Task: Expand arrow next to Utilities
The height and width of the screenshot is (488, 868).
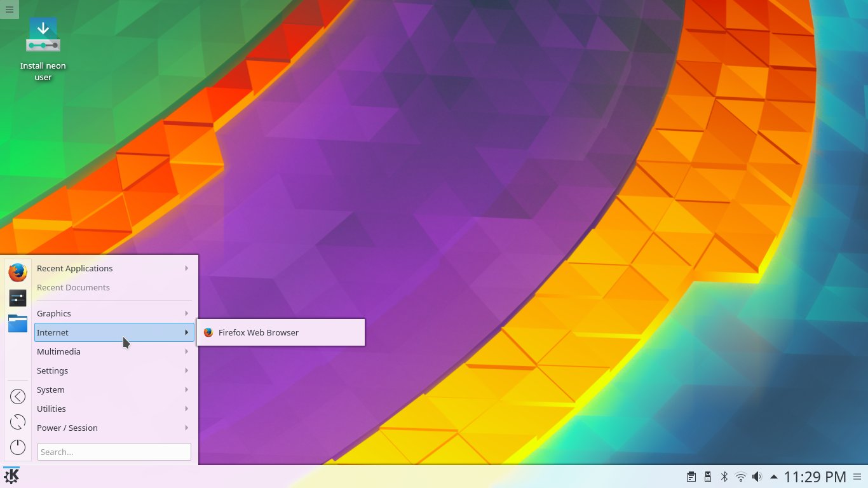Action: coord(187,409)
